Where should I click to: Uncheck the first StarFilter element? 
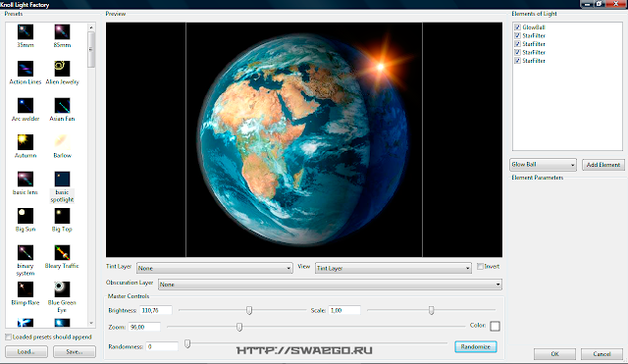pos(517,35)
